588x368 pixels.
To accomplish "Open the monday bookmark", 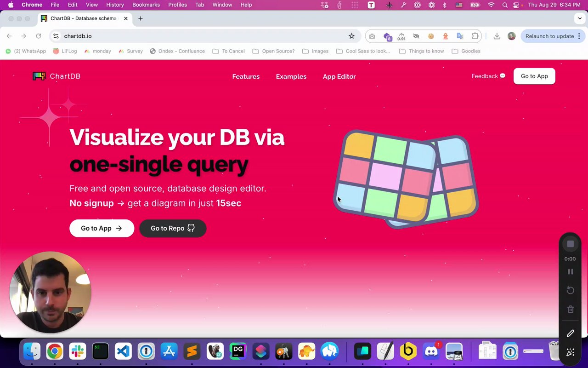I will coord(98,51).
